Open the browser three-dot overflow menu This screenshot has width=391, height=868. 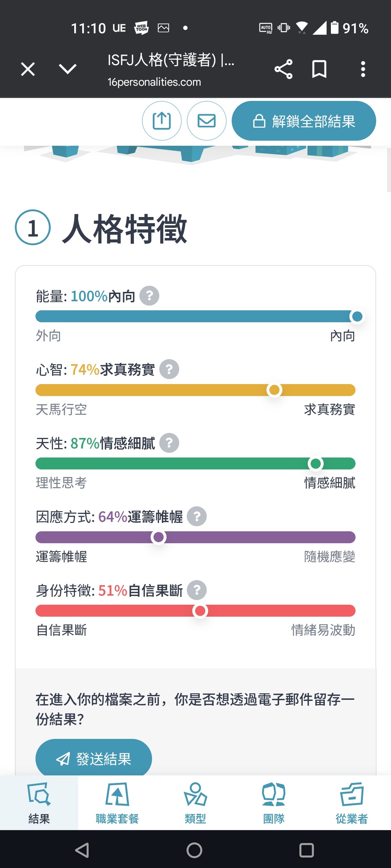363,69
